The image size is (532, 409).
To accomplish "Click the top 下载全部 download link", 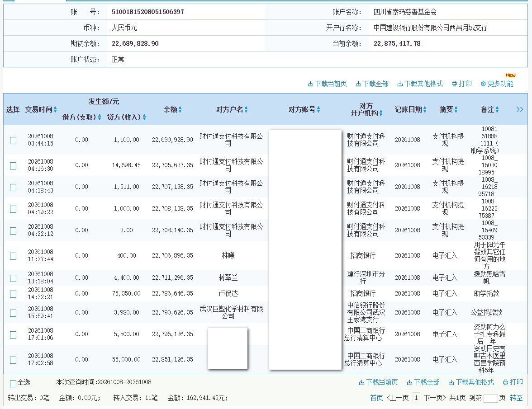I will tap(372, 84).
